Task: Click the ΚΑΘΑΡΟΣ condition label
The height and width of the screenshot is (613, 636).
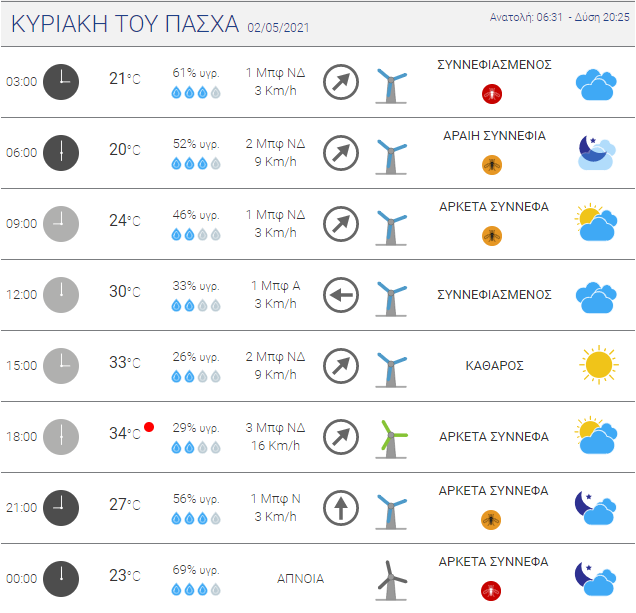Action: [494, 366]
